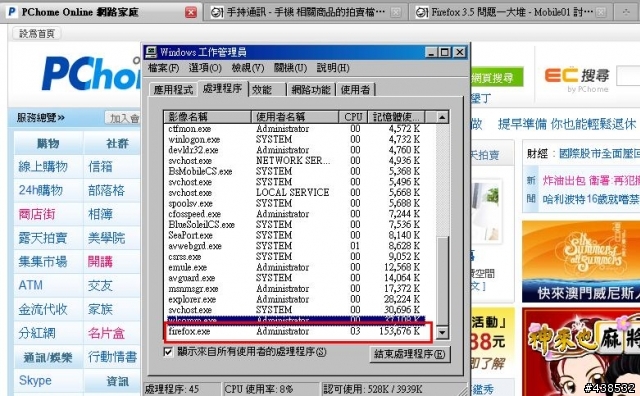Switch to the 效能 tab
The image size is (640, 396).
point(267,90)
